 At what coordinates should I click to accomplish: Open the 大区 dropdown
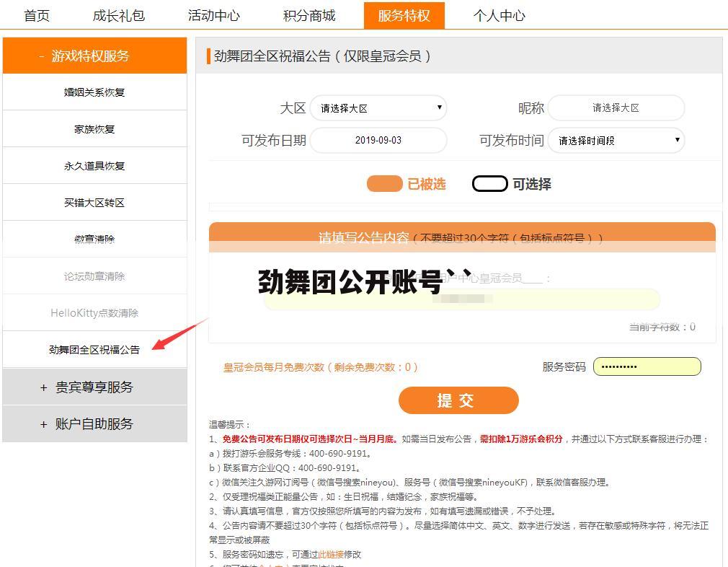pos(378,107)
